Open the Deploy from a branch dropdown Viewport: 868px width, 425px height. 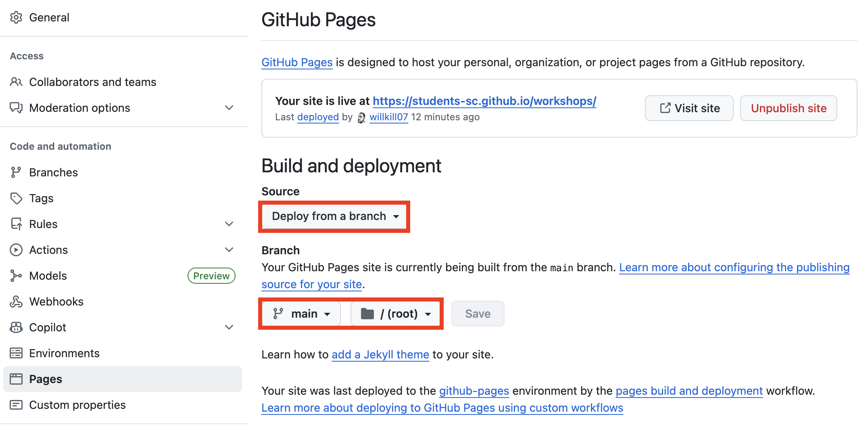[334, 216]
